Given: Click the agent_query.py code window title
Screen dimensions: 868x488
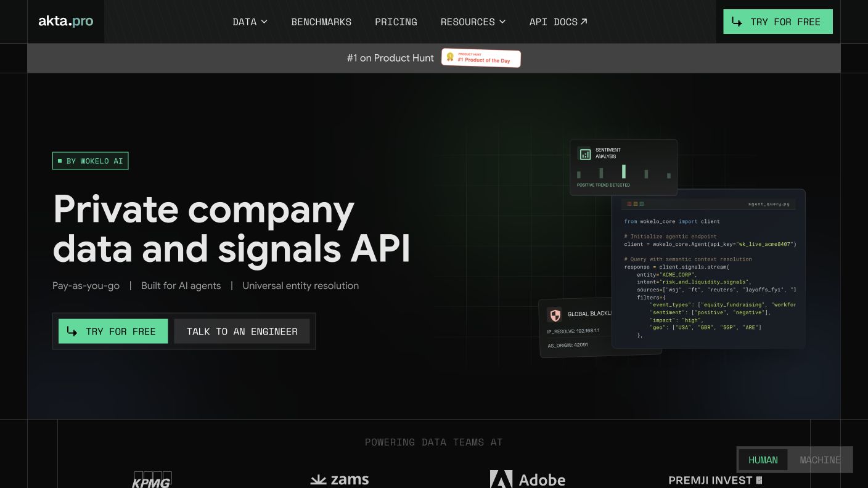Looking at the screenshot, I should click(x=769, y=204).
